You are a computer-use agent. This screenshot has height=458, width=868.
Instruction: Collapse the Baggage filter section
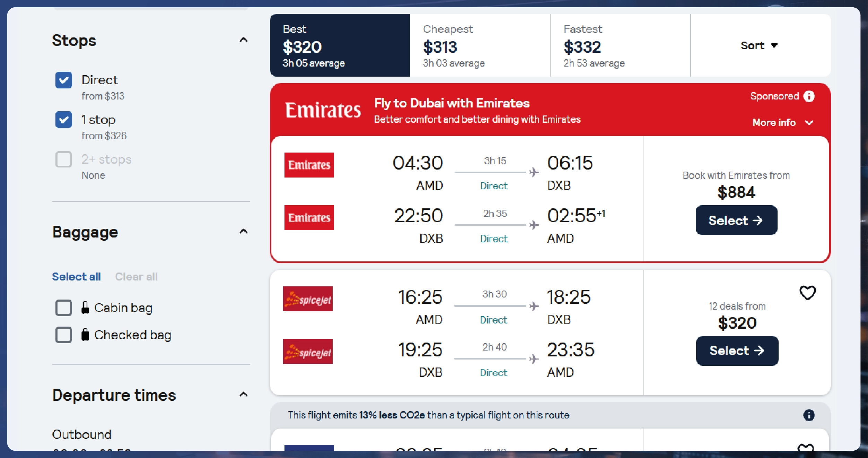click(x=244, y=232)
